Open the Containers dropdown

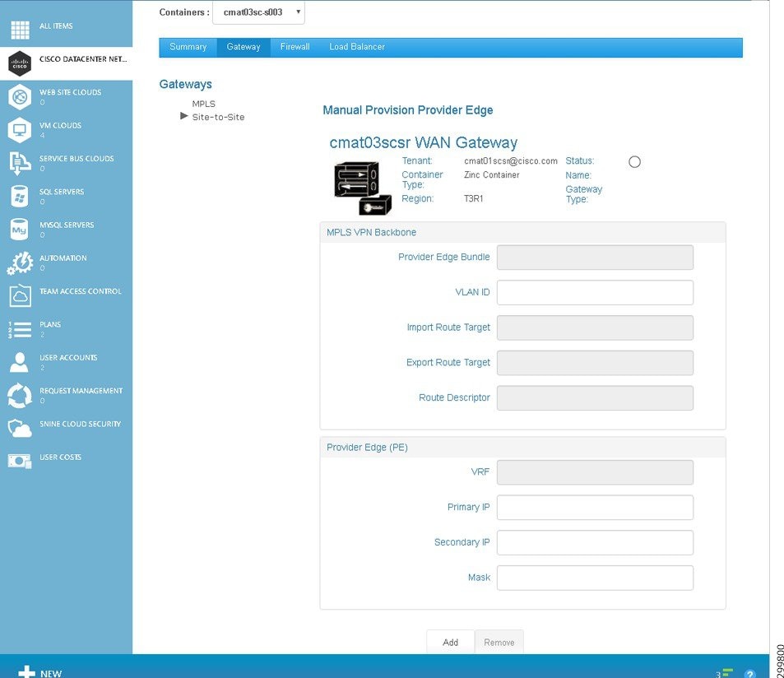(x=257, y=12)
